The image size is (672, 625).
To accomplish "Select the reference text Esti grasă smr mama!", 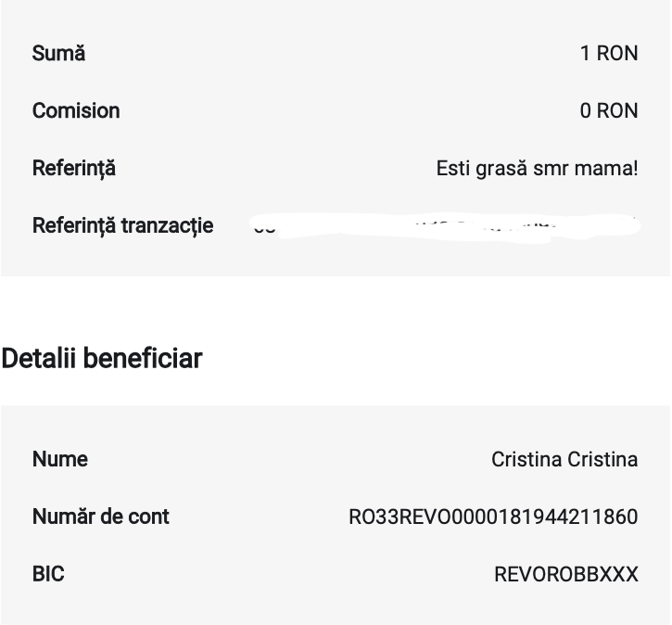I will (537, 168).
